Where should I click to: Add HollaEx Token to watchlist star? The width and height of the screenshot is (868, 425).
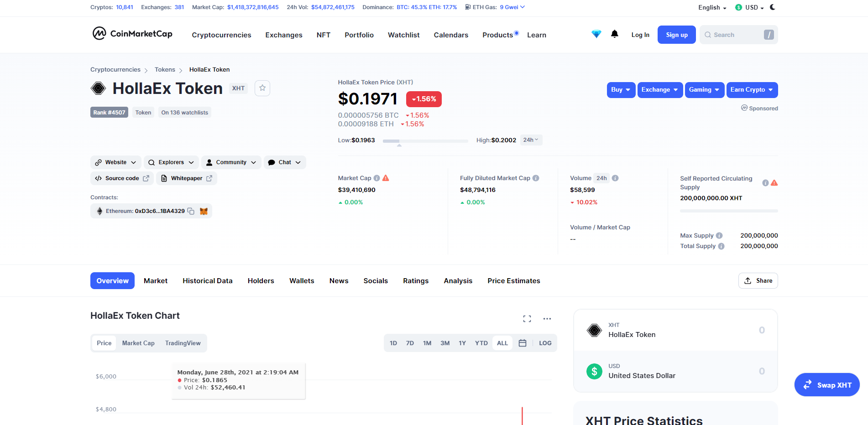pyautogui.click(x=262, y=88)
